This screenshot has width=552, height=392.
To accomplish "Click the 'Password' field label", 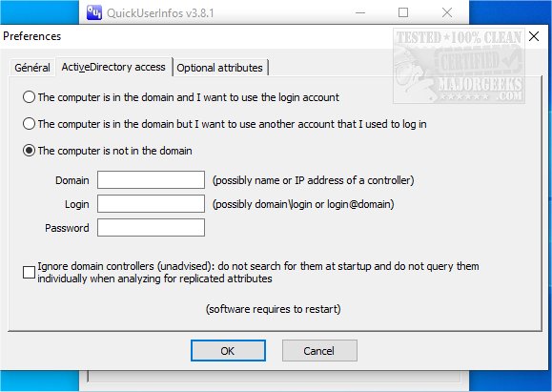I will (67, 228).
